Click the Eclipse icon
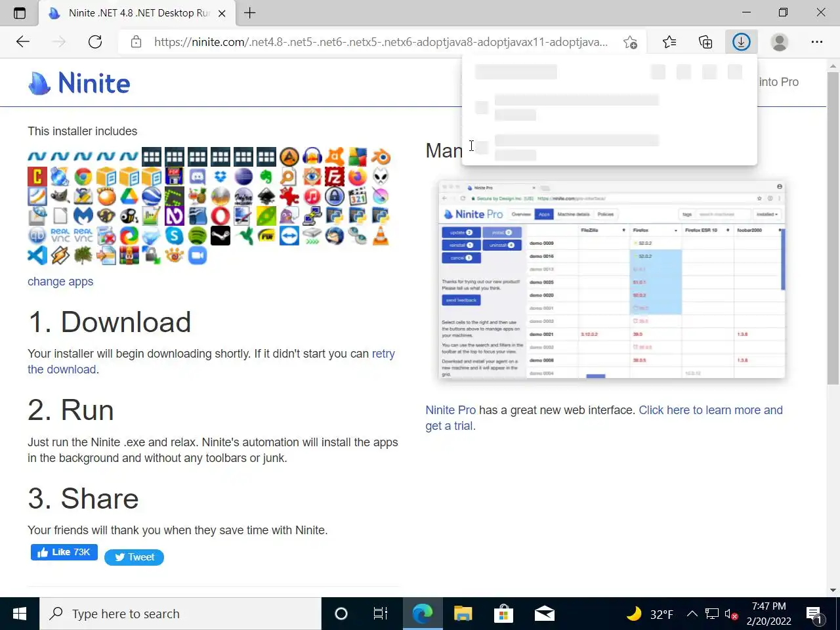The height and width of the screenshot is (630, 840). [243, 176]
